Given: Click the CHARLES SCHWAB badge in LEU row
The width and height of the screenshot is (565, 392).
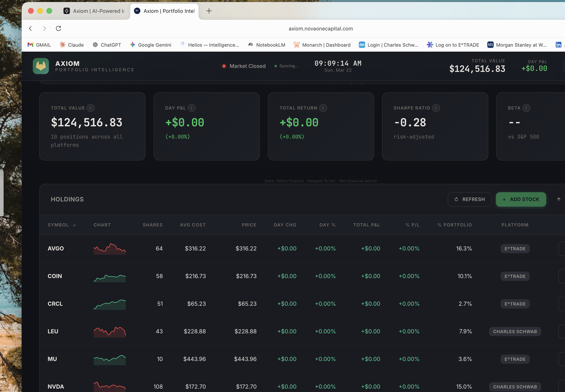Looking at the screenshot, I should point(515,331).
